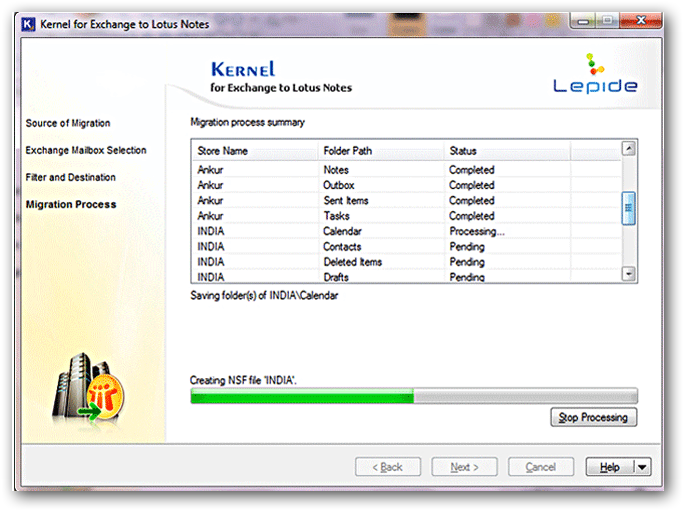Image resolution: width=684 pixels, height=511 pixels.
Task: Click the Folder Path column header
Action: pos(381,151)
